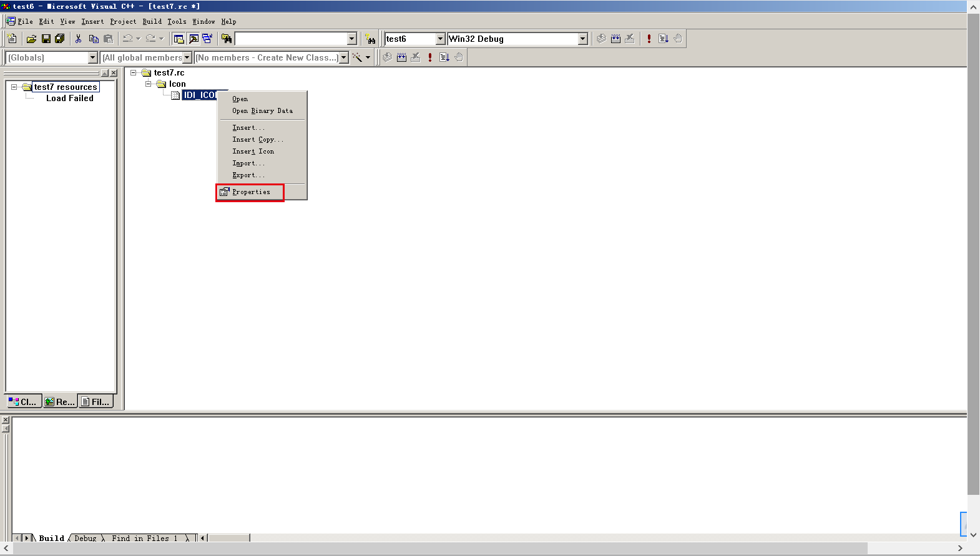Click the Find in Files binoculars icon
Image resolution: width=980 pixels, height=556 pixels.
click(x=227, y=39)
